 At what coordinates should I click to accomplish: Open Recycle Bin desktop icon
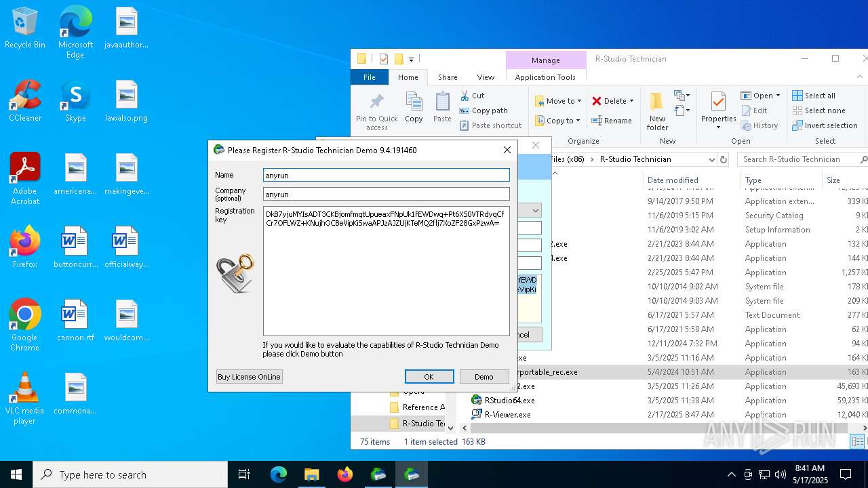[25, 28]
